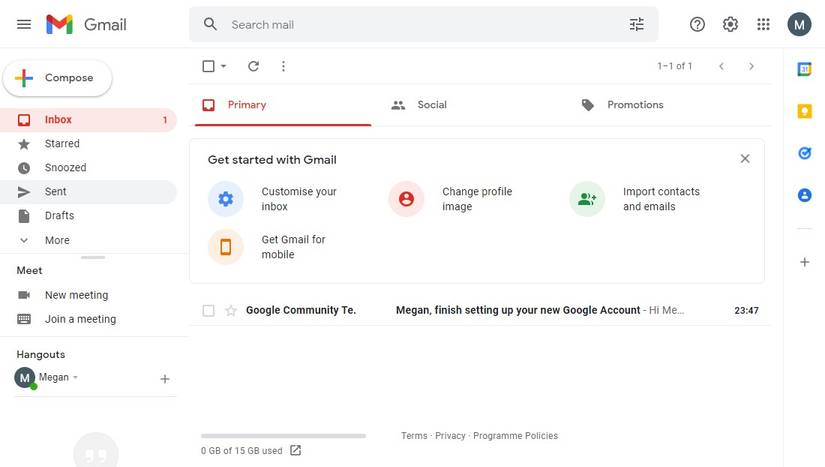Star the Google Community Team email
The height and width of the screenshot is (467, 825).
[x=231, y=311]
